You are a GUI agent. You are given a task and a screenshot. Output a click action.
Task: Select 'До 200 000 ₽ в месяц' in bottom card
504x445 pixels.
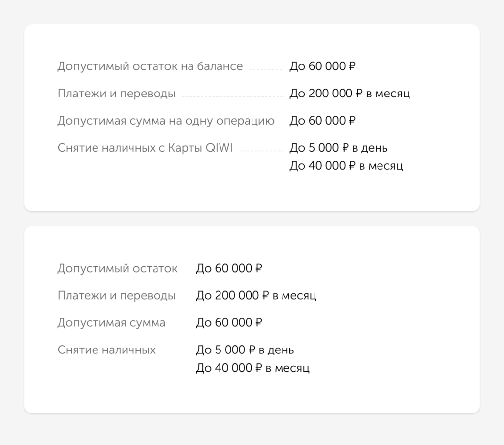(x=256, y=296)
